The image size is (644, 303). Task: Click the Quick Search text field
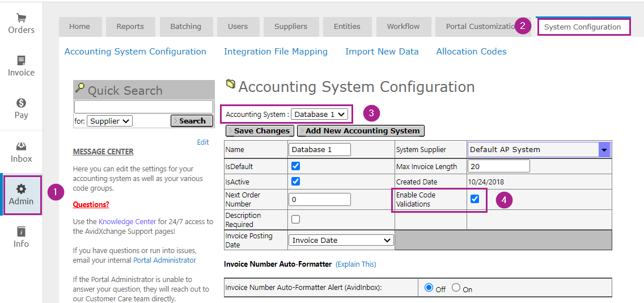[x=144, y=107]
